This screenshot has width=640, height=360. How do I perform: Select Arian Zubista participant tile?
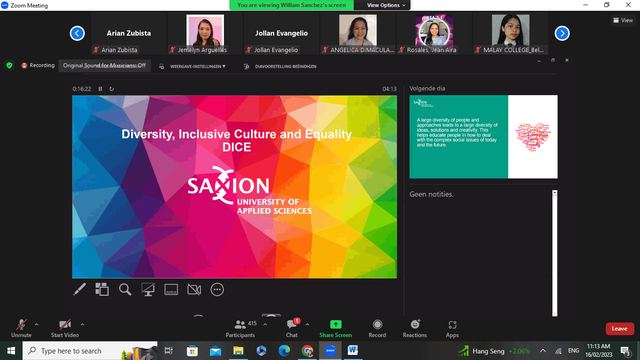click(x=129, y=34)
